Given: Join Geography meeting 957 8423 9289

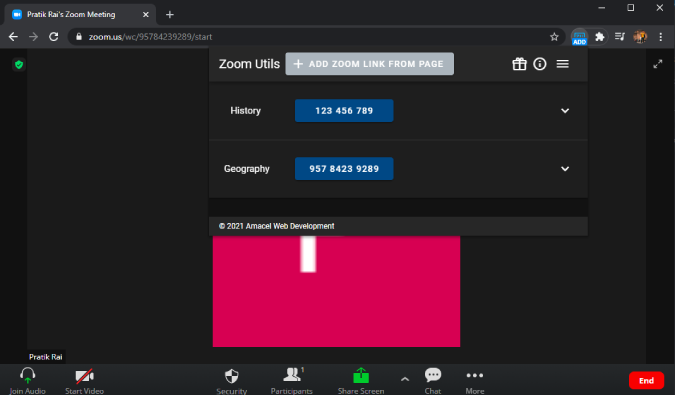Looking at the screenshot, I should (x=344, y=169).
